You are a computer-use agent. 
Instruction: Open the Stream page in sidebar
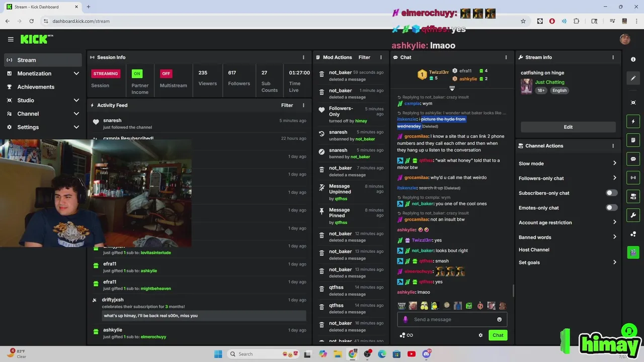pos(43,60)
